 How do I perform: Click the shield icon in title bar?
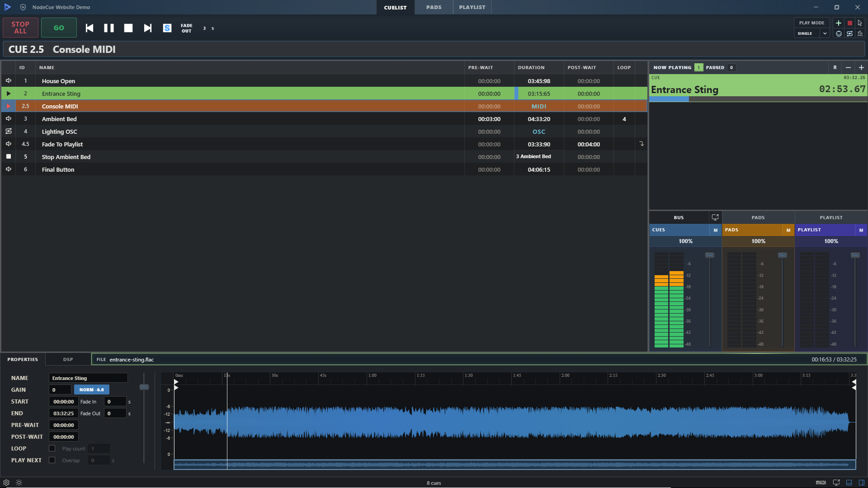pos(23,7)
